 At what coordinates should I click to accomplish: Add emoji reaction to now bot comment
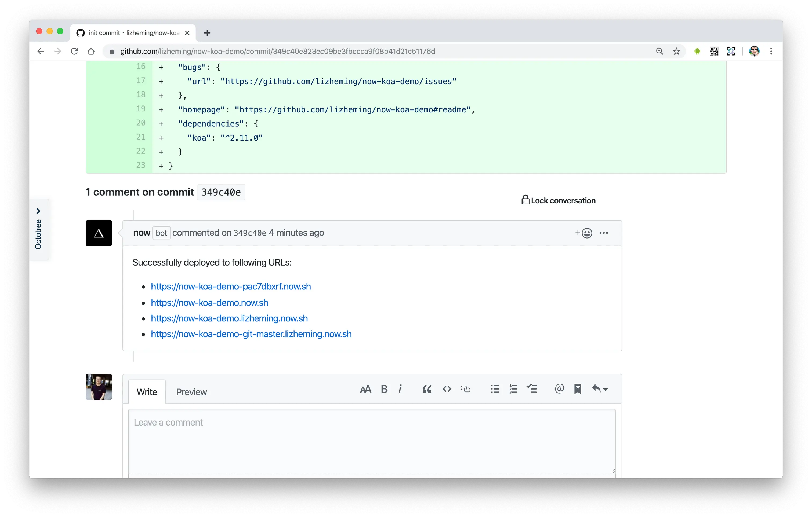pyautogui.click(x=584, y=233)
